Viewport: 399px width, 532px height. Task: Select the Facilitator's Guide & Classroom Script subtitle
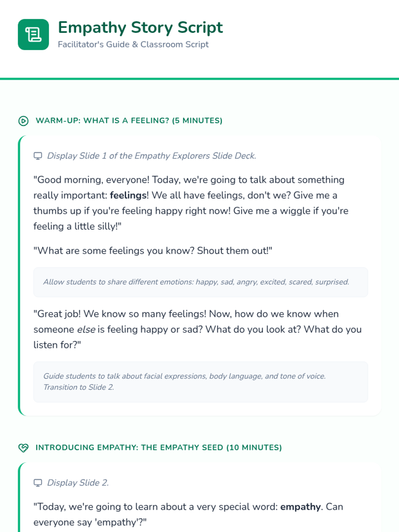tap(133, 45)
